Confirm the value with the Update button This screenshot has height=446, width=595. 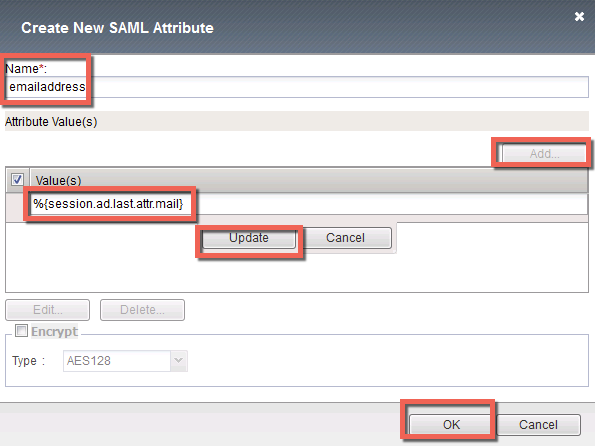click(249, 238)
